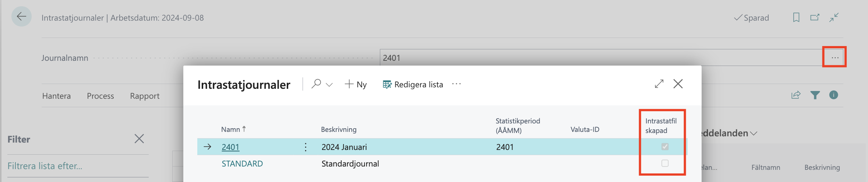Screen dimensions: 868x182
Task: Open the Rapport menu
Action: (x=145, y=96)
